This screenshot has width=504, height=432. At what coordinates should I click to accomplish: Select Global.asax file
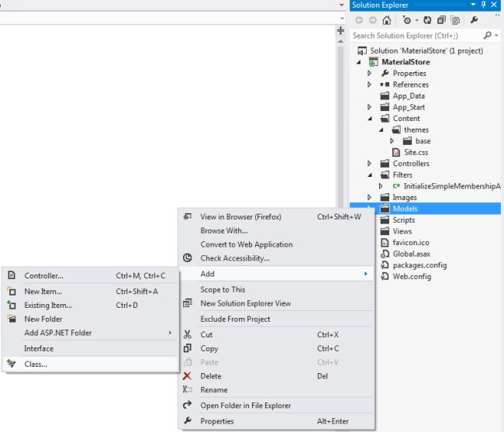pyautogui.click(x=412, y=254)
